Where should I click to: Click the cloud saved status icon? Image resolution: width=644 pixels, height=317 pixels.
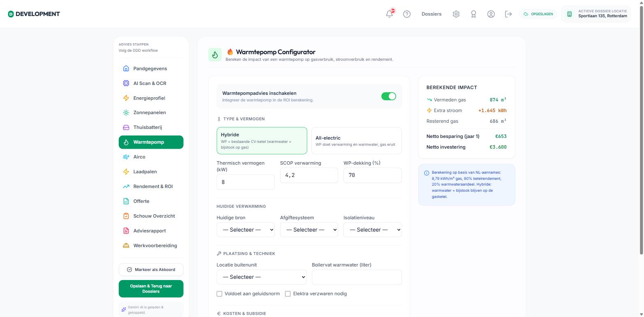pos(526,14)
